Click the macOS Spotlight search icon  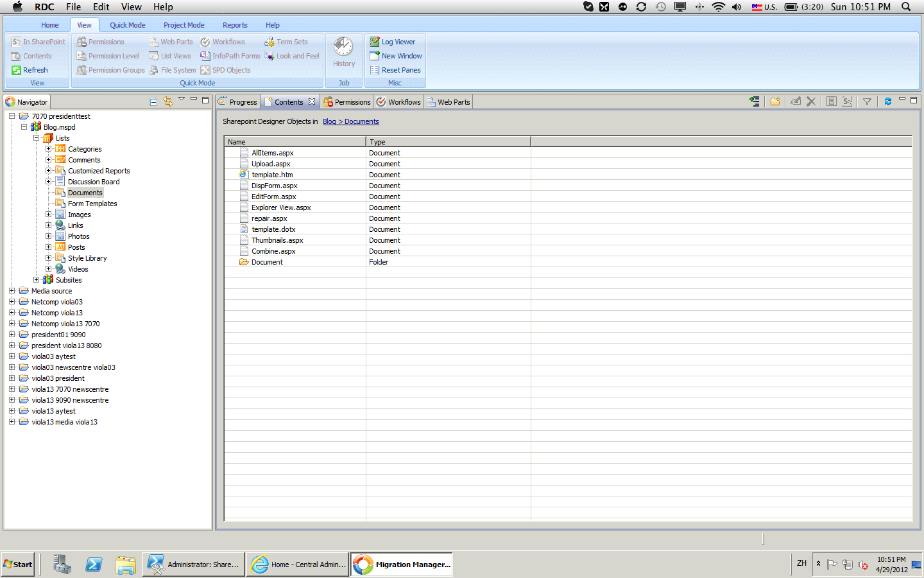[906, 6]
